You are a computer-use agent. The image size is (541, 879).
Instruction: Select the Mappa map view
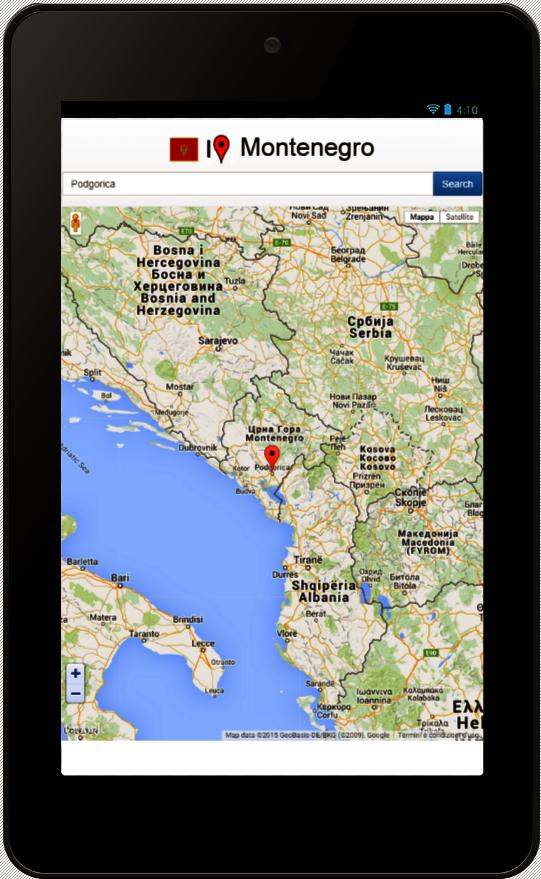(422, 217)
